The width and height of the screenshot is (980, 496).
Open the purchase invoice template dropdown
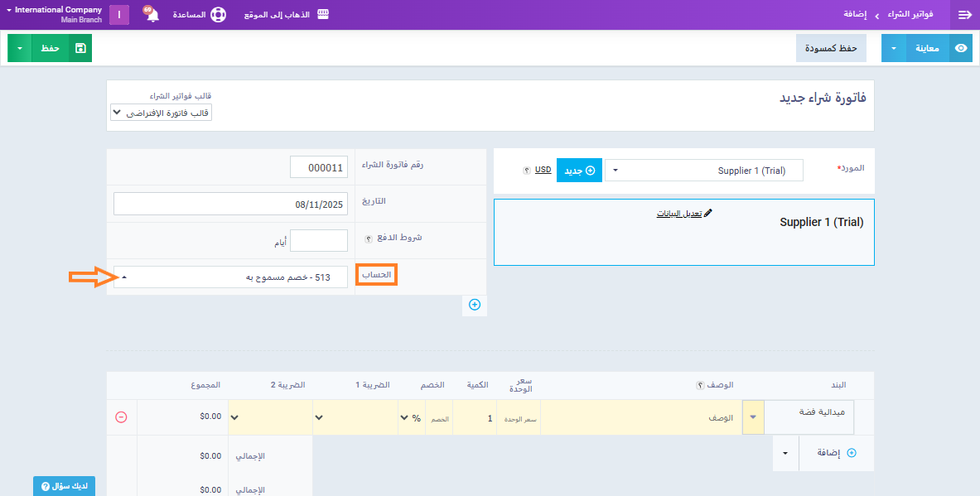click(162, 112)
